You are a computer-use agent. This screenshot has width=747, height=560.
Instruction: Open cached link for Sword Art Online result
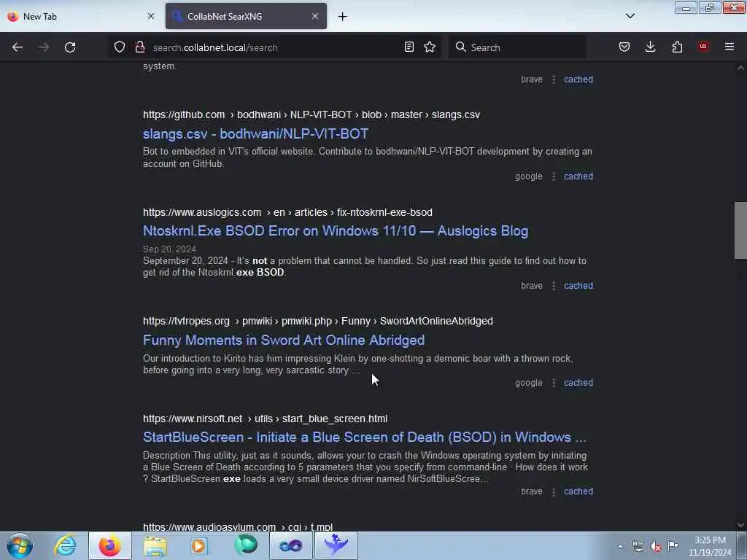pos(578,383)
